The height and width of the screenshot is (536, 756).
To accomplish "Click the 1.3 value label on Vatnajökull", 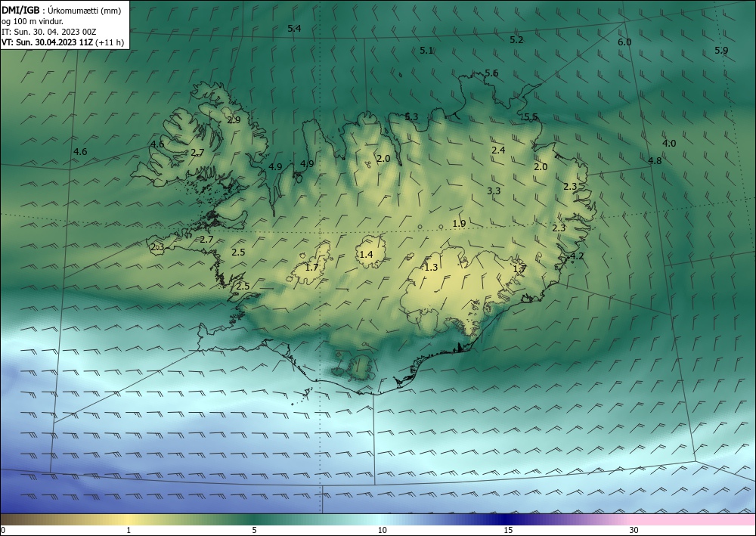I will (431, 268).
